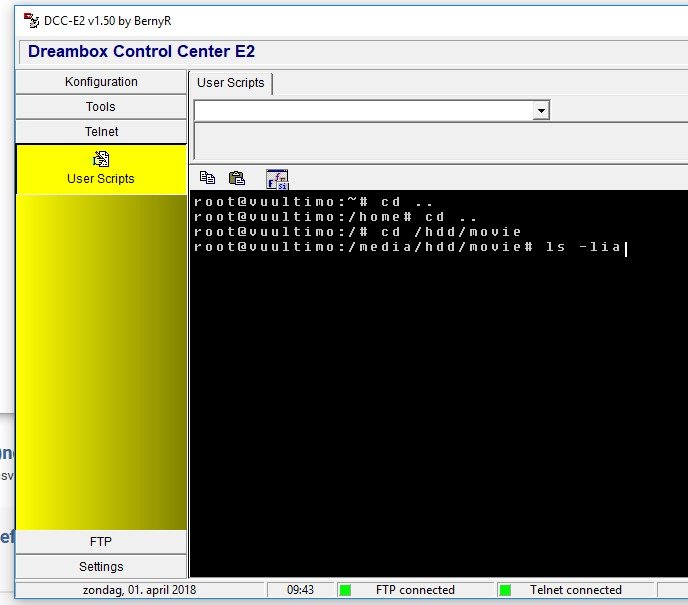
Task: Open the FTP section
Action: tap(101, 542)
